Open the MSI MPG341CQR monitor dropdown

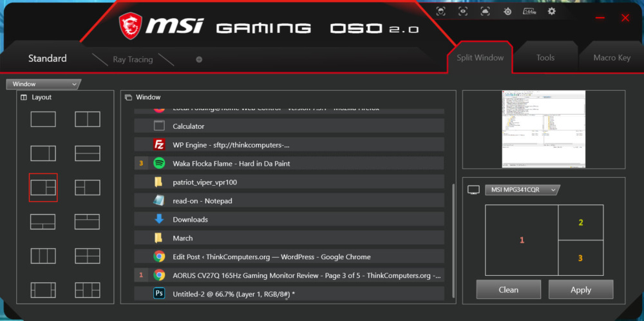tap(522, 190)
